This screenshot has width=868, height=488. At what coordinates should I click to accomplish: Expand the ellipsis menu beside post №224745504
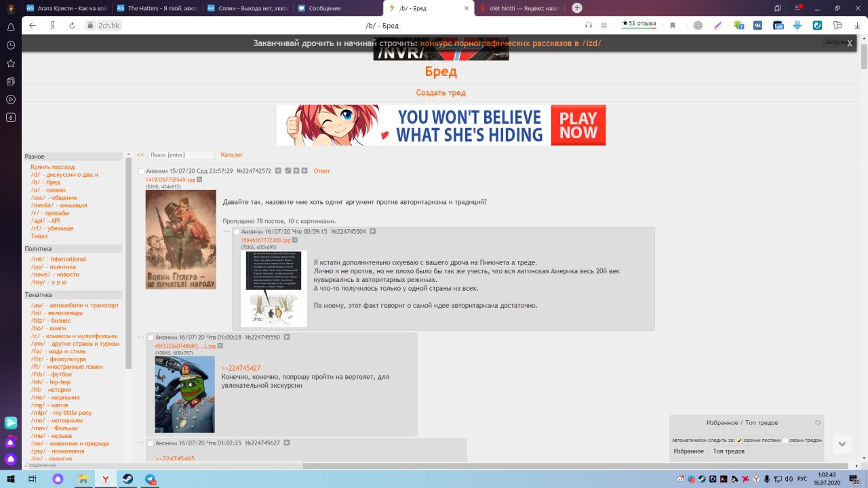coord(226,231)
